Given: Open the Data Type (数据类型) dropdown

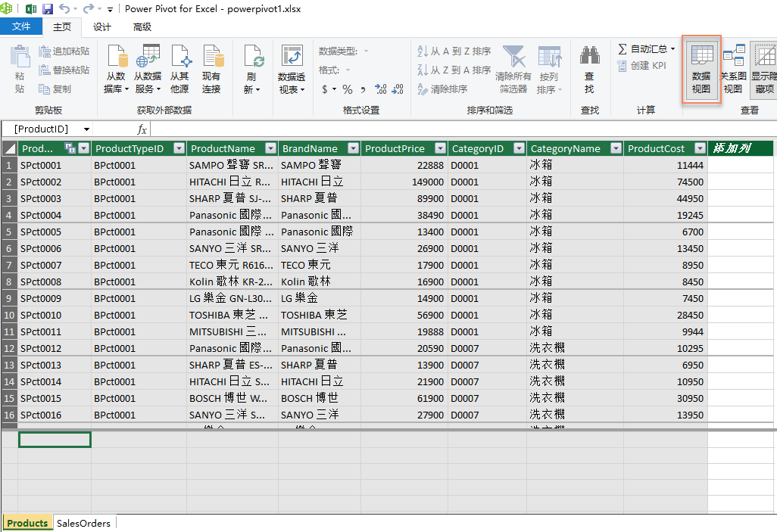Looking at the screenshot, I should [x=367, y=51].
